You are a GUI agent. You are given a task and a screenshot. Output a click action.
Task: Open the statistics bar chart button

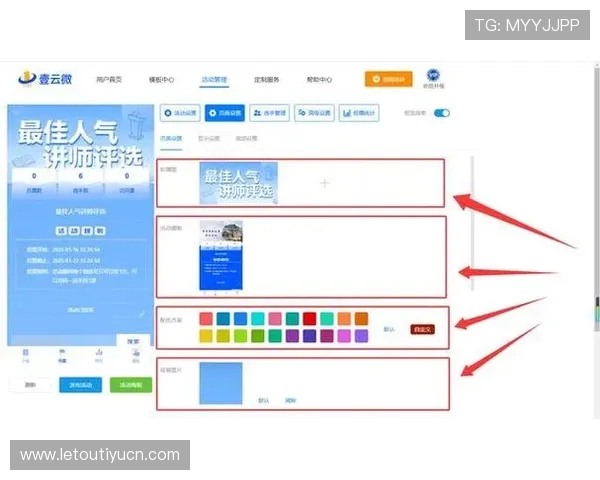coord(359,113)
